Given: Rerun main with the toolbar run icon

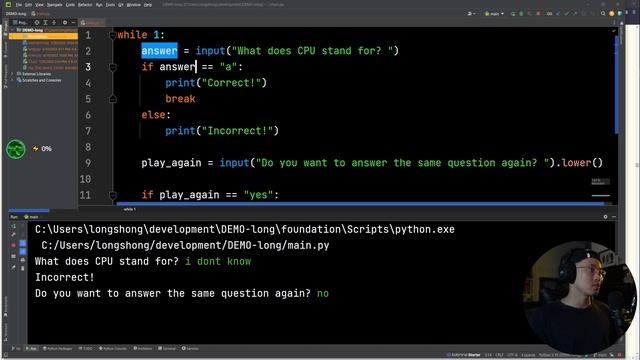Looking at the screenshot, I should pyautogui.click(x=513, y=14).
